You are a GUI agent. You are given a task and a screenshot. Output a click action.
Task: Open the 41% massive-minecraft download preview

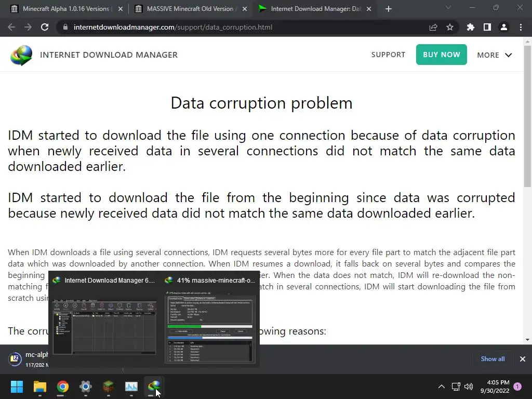coord(210,319)
